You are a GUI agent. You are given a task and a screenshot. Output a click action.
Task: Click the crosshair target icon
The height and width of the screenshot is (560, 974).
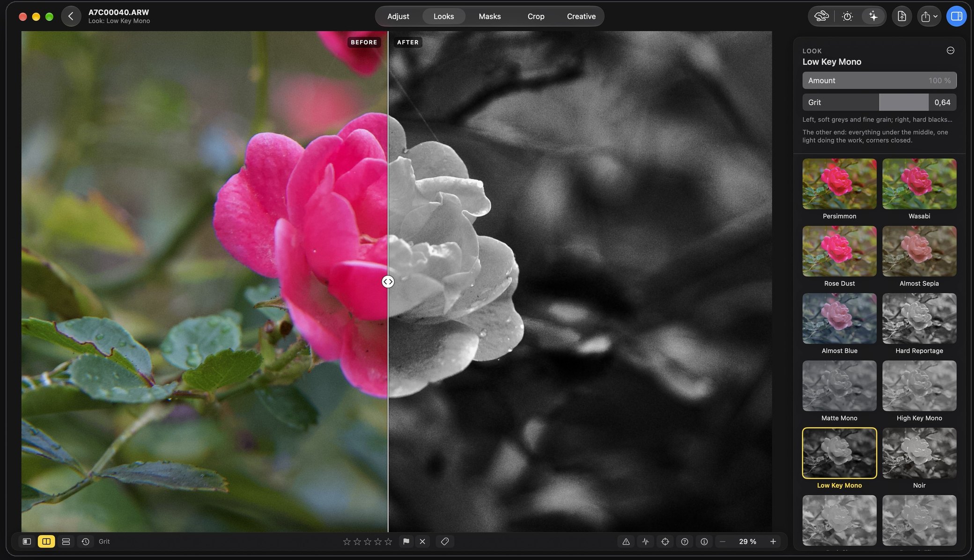pos(665,541)
